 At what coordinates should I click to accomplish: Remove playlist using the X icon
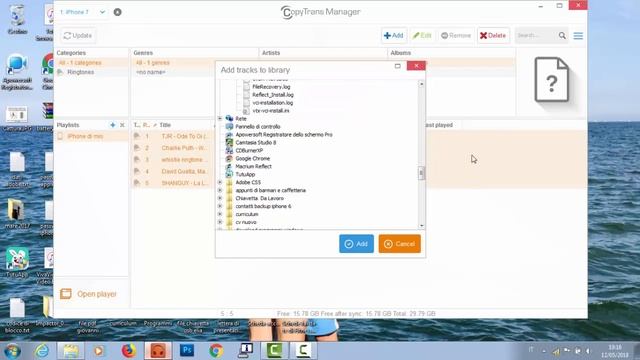122,125
